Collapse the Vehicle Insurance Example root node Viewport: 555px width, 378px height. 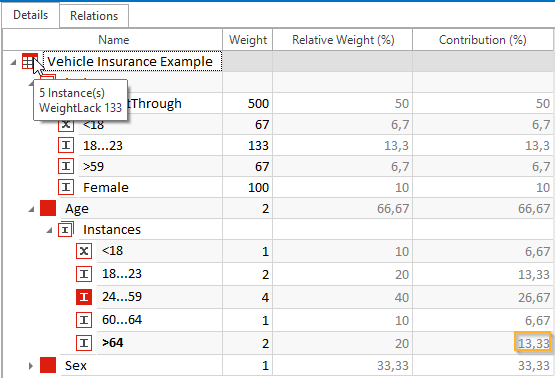coord(13,62)
